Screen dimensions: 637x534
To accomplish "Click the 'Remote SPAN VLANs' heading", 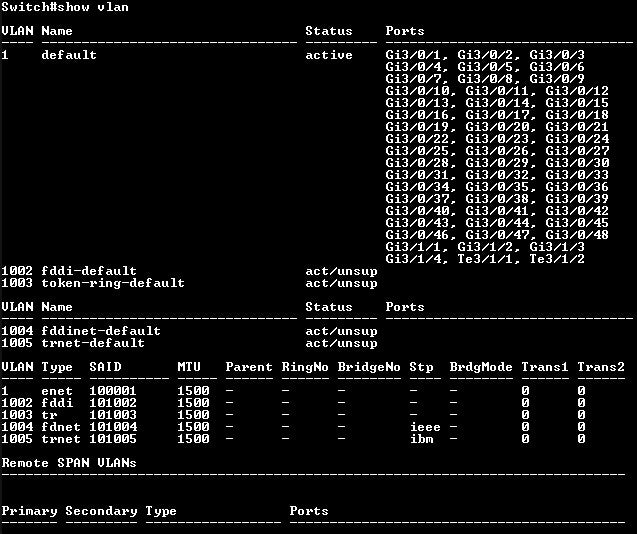I will click(69, 463).
